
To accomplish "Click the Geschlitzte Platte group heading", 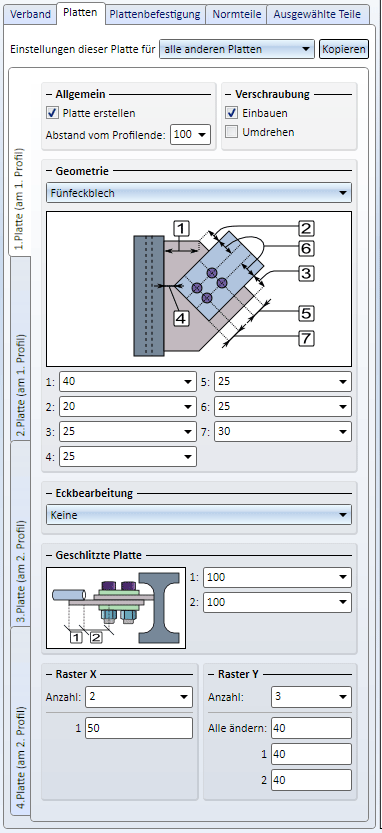I will [x=98, y=555].
